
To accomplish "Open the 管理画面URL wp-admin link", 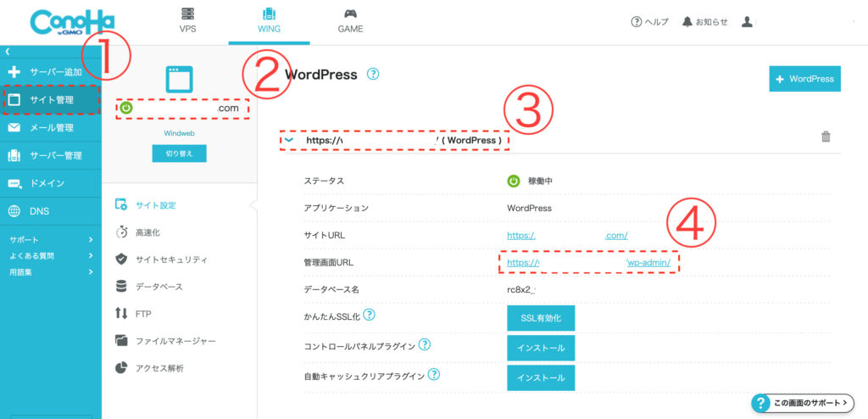I will [593, 263].
